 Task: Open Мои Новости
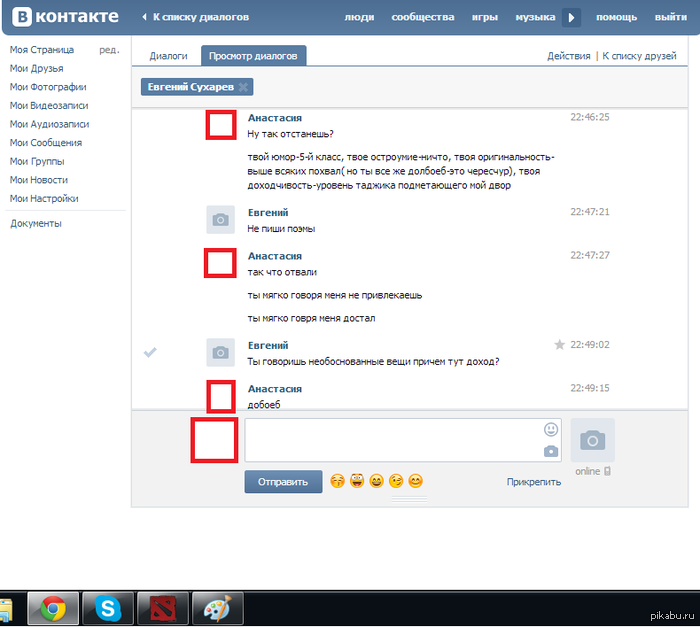point(39,180)
